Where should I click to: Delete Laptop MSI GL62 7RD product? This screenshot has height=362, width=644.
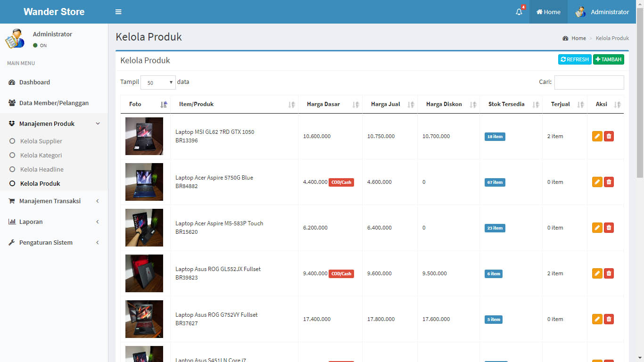tap(609, 136)
